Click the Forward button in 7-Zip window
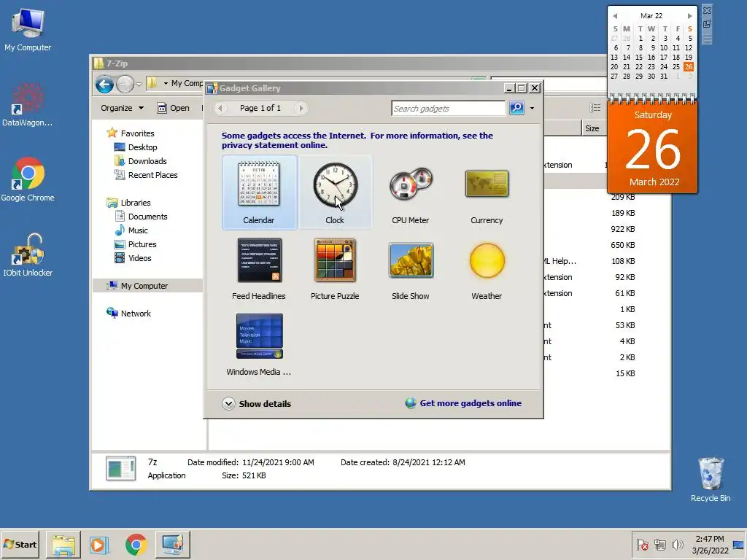747x560 pixels. 125,85
